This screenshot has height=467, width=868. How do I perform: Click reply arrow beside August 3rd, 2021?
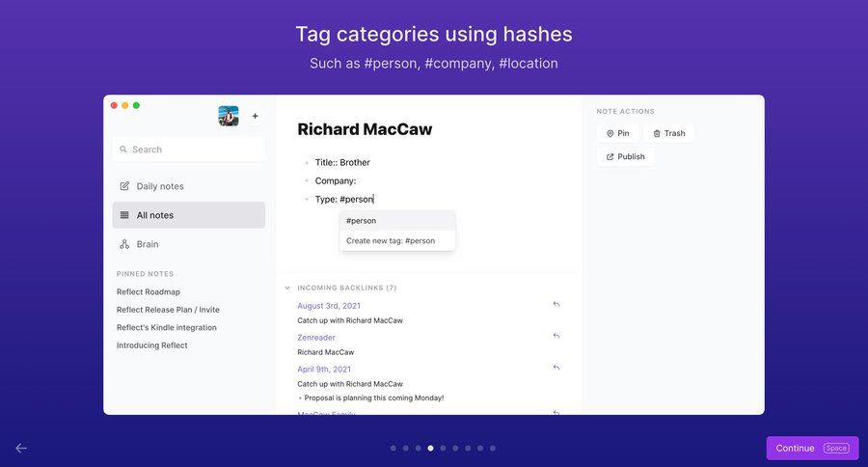click(x=556, y=305)
